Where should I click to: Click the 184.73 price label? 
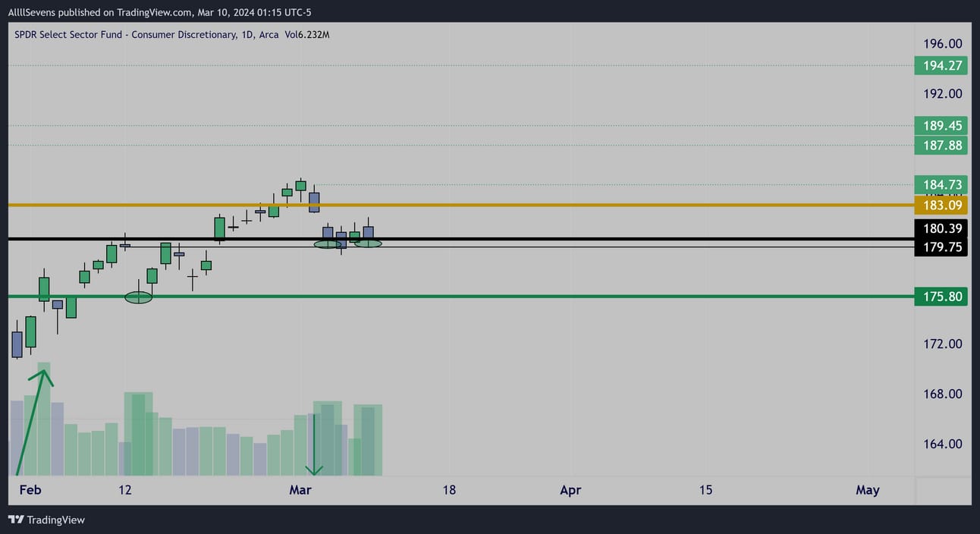point(941,184)
